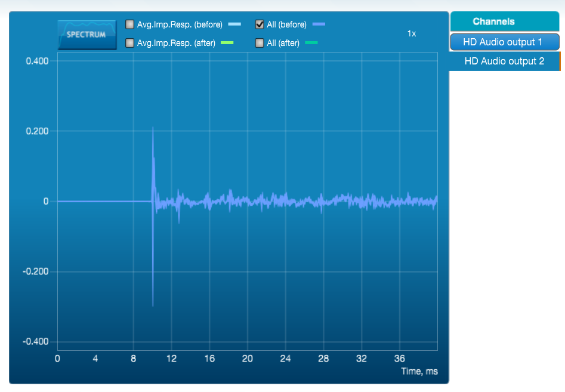Click the impulse peak on the graph

153,128
